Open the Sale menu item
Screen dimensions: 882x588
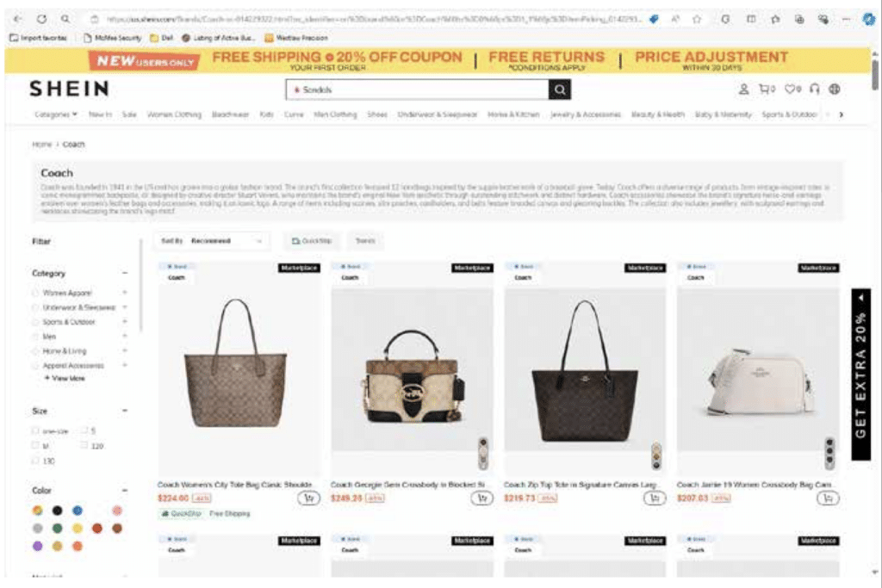[x=129, y=115]
